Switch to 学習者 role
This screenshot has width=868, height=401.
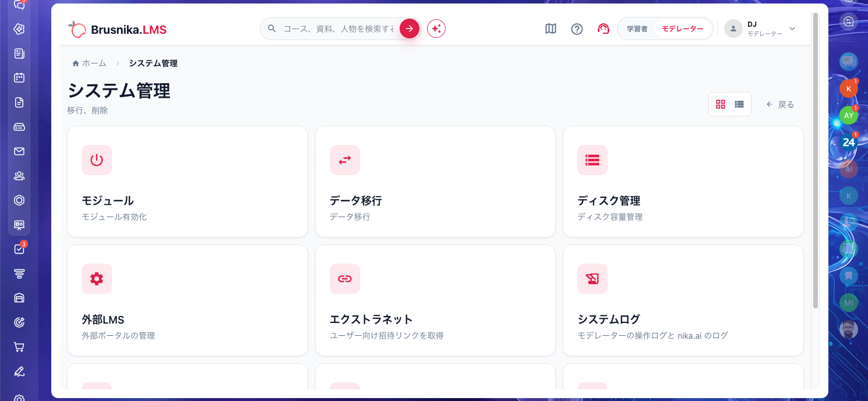click(637, 29)
